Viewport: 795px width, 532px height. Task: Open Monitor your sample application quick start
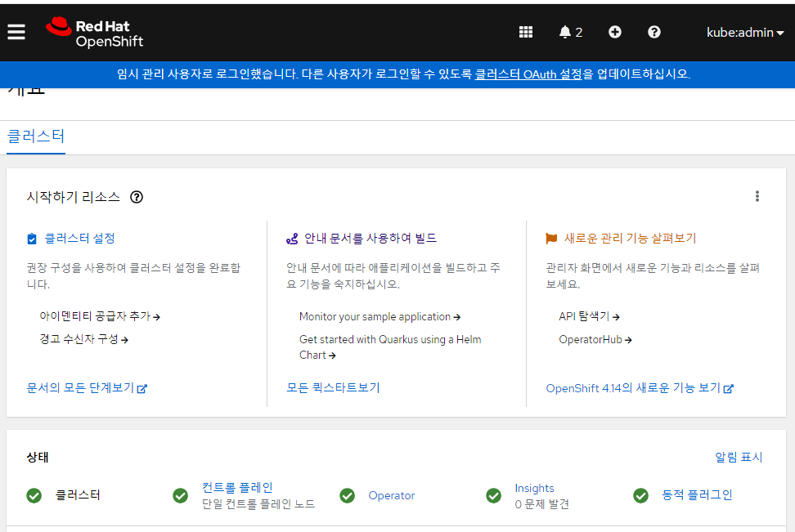point(380,317)
